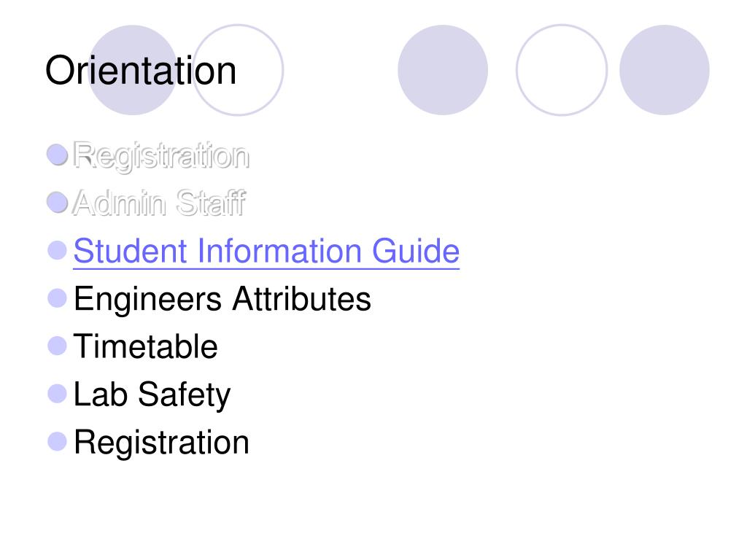The height and width of the screenshot is (560, 747).
Task: Click bullet dot beside bottom Registration
Action: point(57,441)
